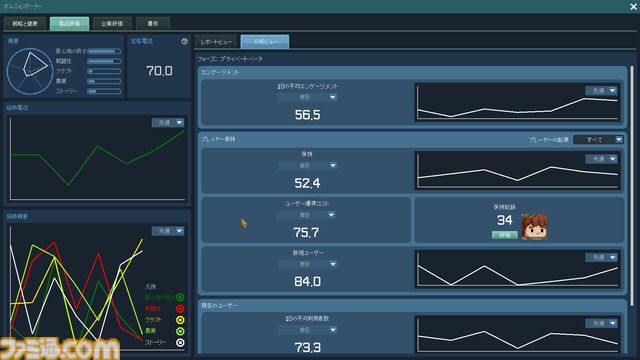Click the 84.0 new users value
Screen dimensions: 640x360
(x=307, y=282)
